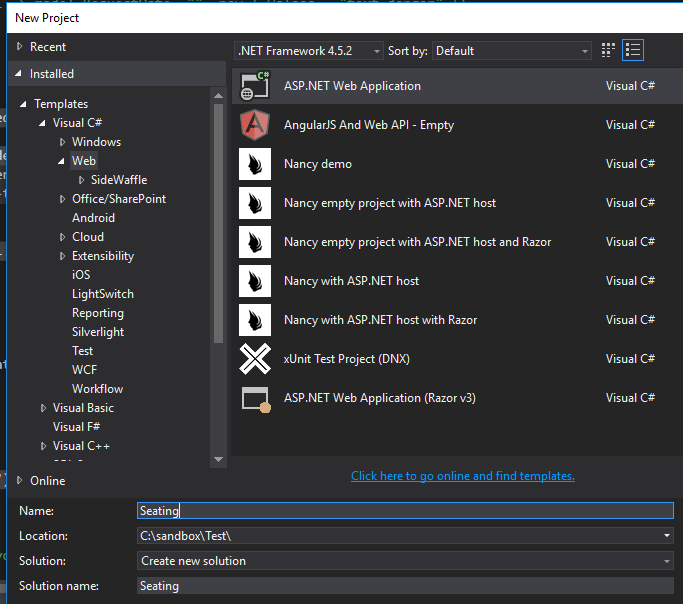
Task: Click the template tree scrollbar thumb
Action: click(x=219, y=223)
